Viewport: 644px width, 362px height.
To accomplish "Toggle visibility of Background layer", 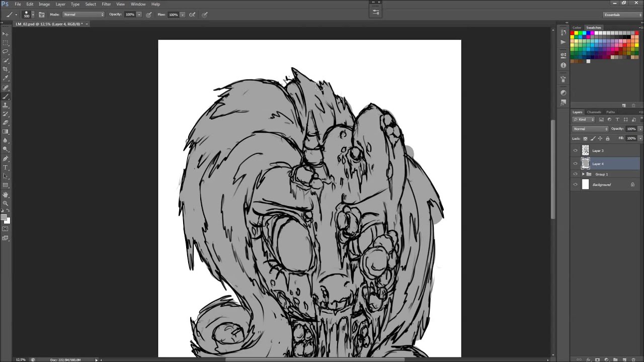I will [576, 185].
